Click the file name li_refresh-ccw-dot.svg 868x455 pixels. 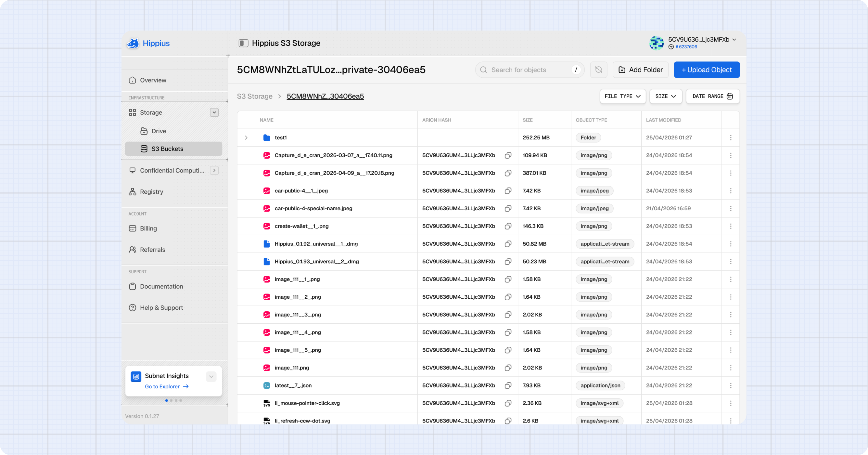302,421
